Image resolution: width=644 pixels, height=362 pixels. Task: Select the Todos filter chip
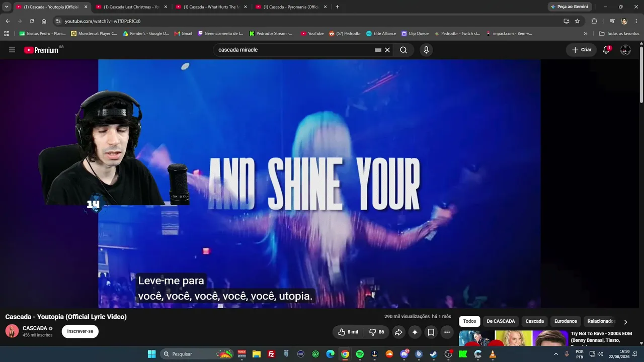pyautogui.click(x=469, y=321)
